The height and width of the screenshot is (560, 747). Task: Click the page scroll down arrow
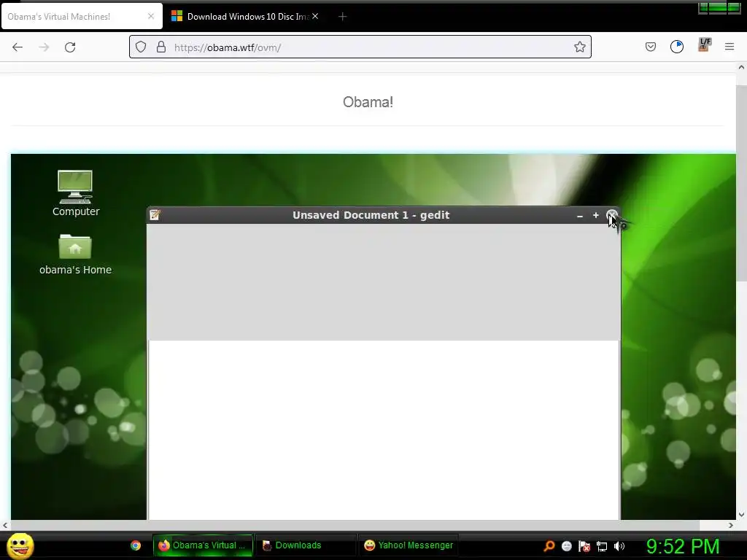[741, 514]
